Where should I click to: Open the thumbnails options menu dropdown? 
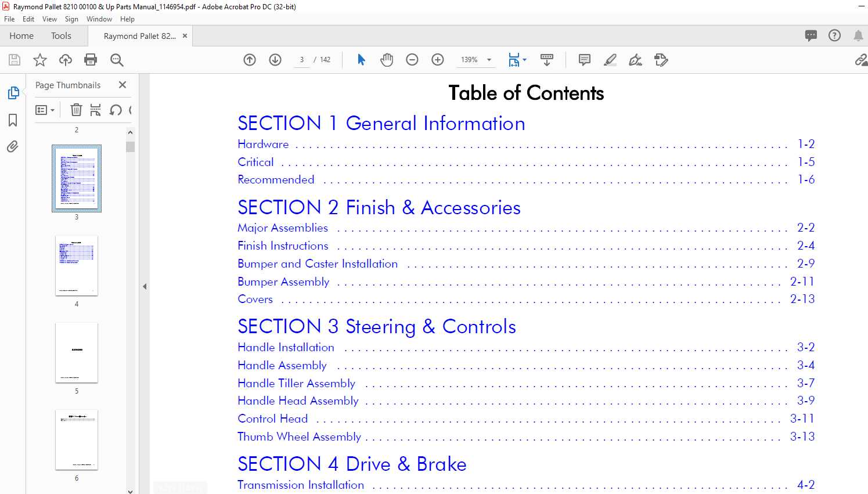[x=45, y=110]
